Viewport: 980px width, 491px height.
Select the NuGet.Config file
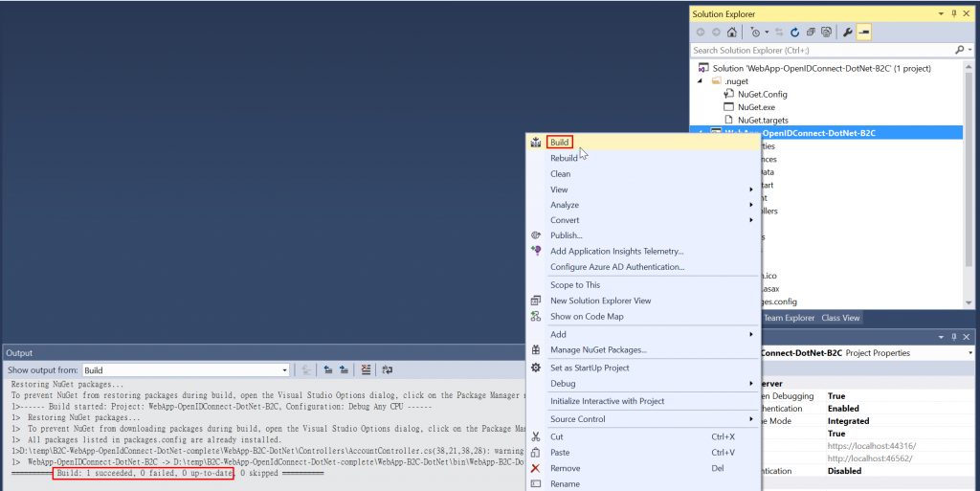tap(762, 95)
